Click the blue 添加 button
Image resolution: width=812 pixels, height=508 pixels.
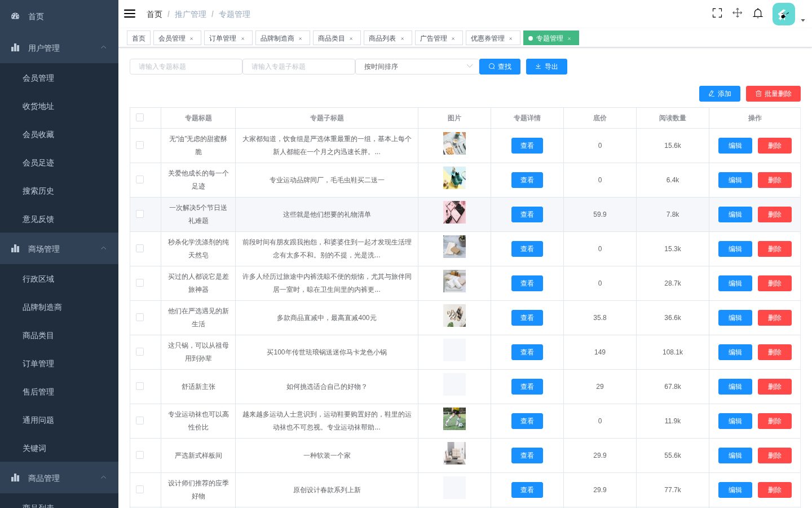point(720,94)
